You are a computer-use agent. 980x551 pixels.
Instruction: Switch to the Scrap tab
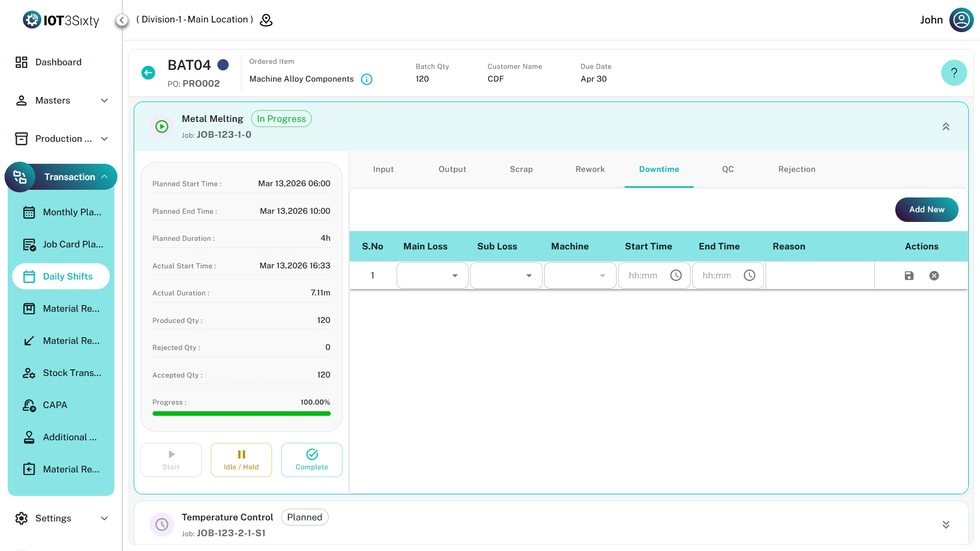point(521,169)
